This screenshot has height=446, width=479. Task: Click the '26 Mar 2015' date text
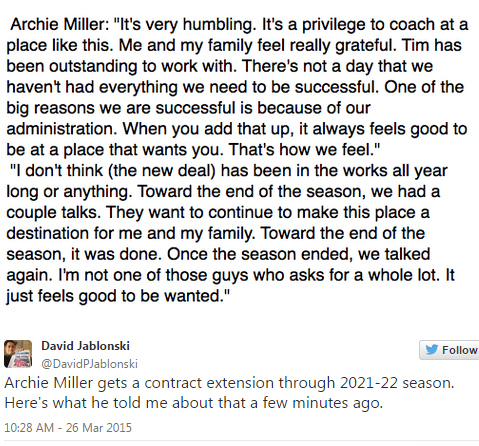pos(99,428)
